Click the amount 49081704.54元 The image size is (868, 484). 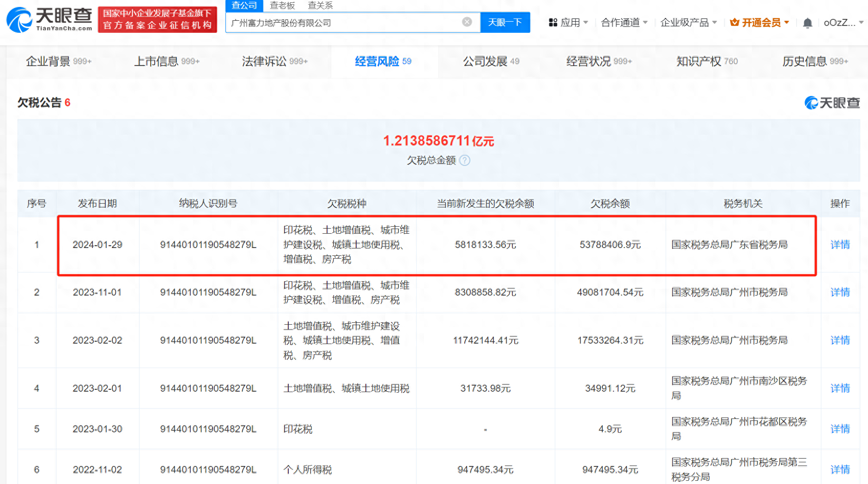pyautogui.click(x=610, y=292)
